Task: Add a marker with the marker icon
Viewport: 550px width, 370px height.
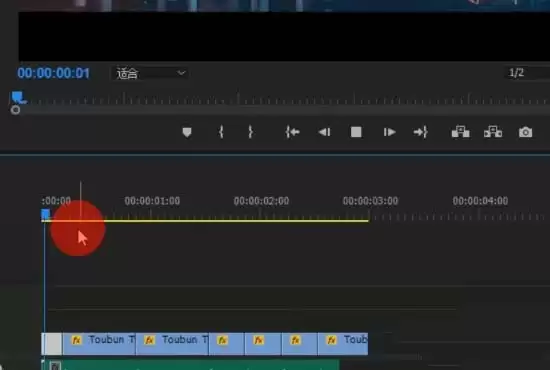Action: point(187,132)
